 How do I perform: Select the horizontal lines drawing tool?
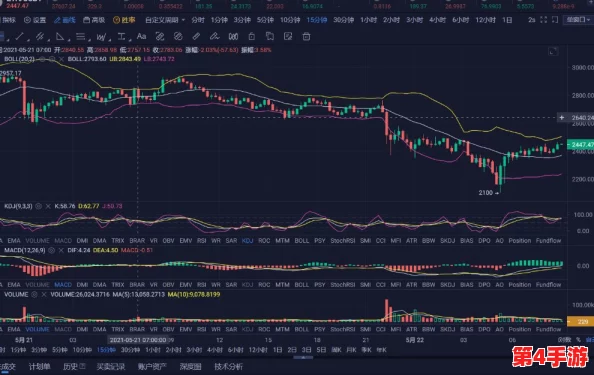[x=80, y=36]
